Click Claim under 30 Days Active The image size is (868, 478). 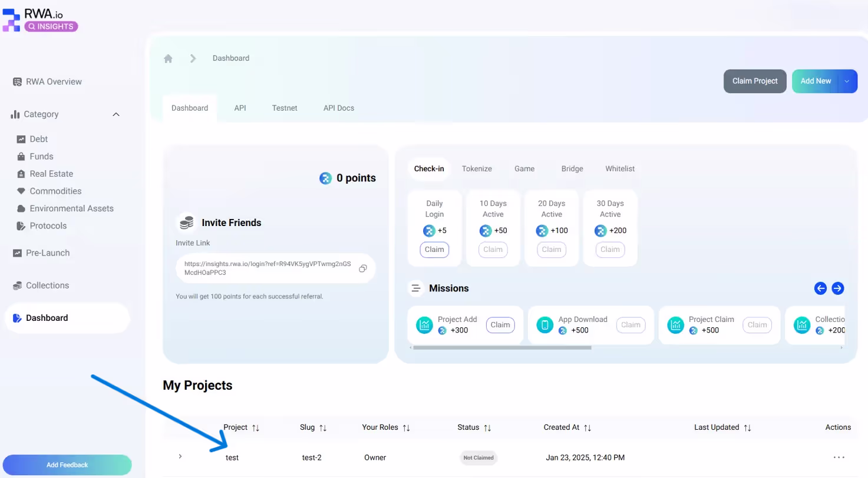click(610, 250)
